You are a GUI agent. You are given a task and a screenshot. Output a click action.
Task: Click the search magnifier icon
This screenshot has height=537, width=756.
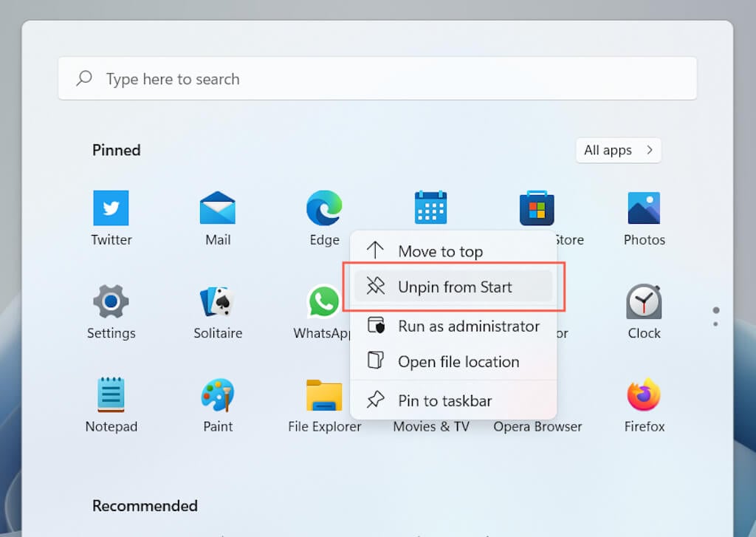(x=84, y=78)
